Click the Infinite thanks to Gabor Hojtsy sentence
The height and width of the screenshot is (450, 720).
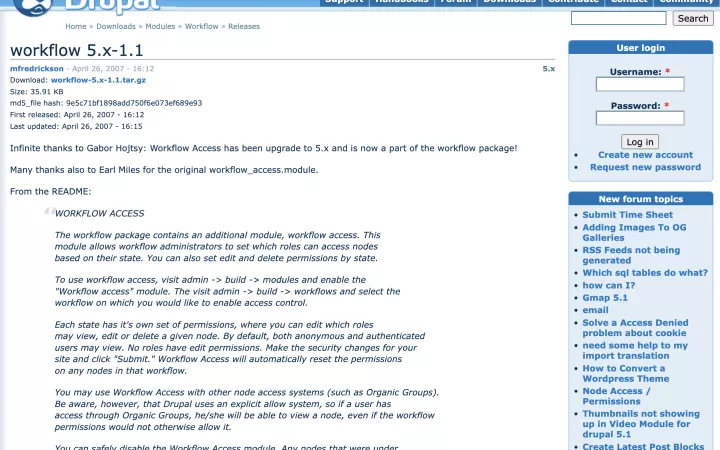(x=264, y=148)
